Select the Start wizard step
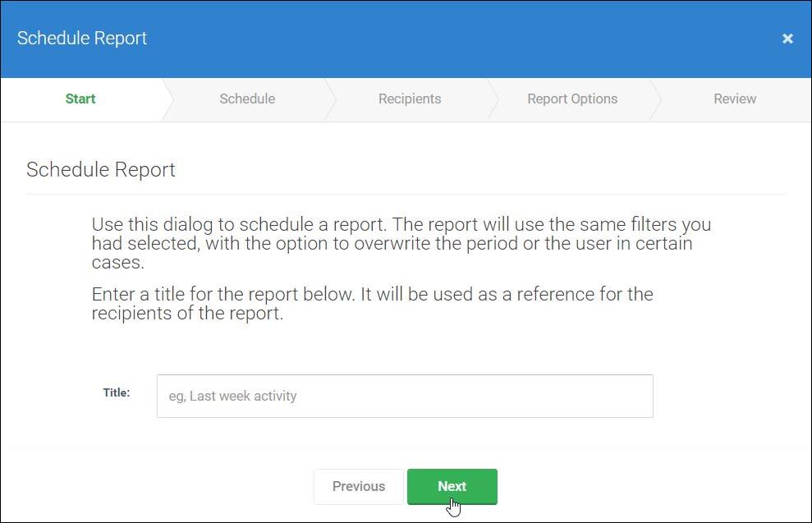Image resolution: width=812 pixels, height=523 pixels. click(80, 99)
